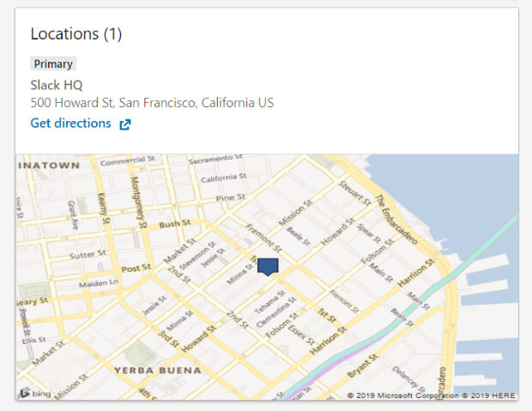The width and height of the screenshot is (532, 411).
Task: Click the Spear St map label
Action: (368, 233)
